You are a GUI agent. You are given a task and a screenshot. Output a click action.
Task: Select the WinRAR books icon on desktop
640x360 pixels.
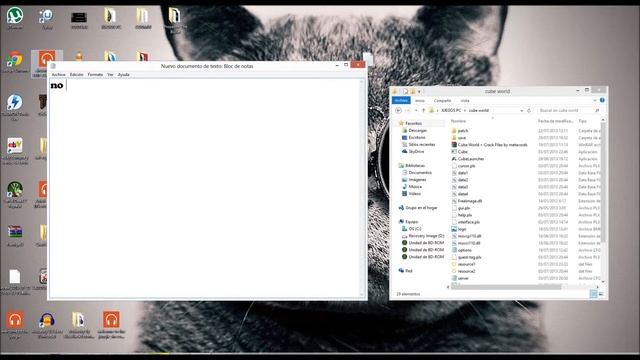15,232
